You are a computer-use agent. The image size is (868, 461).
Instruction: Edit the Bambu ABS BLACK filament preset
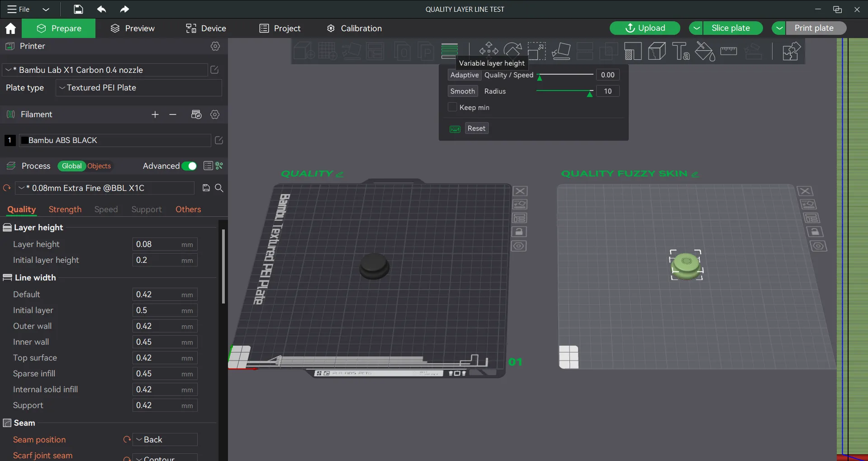[x=219, y=140]
